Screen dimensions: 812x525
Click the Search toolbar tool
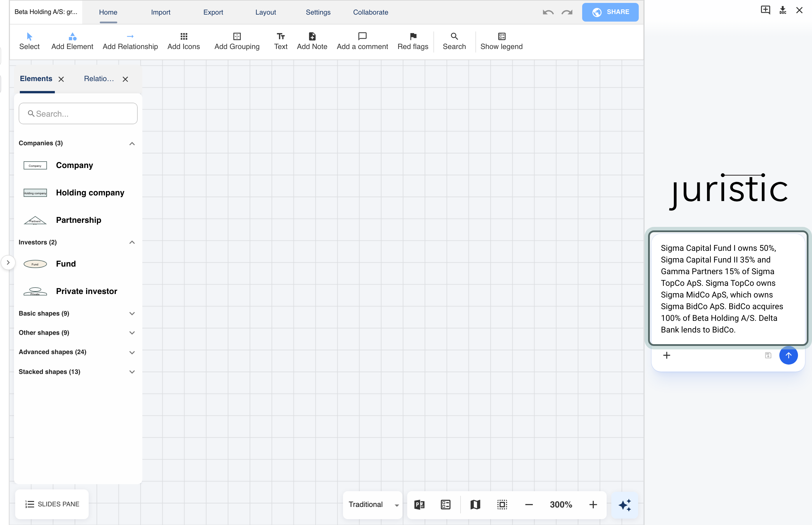454,41
